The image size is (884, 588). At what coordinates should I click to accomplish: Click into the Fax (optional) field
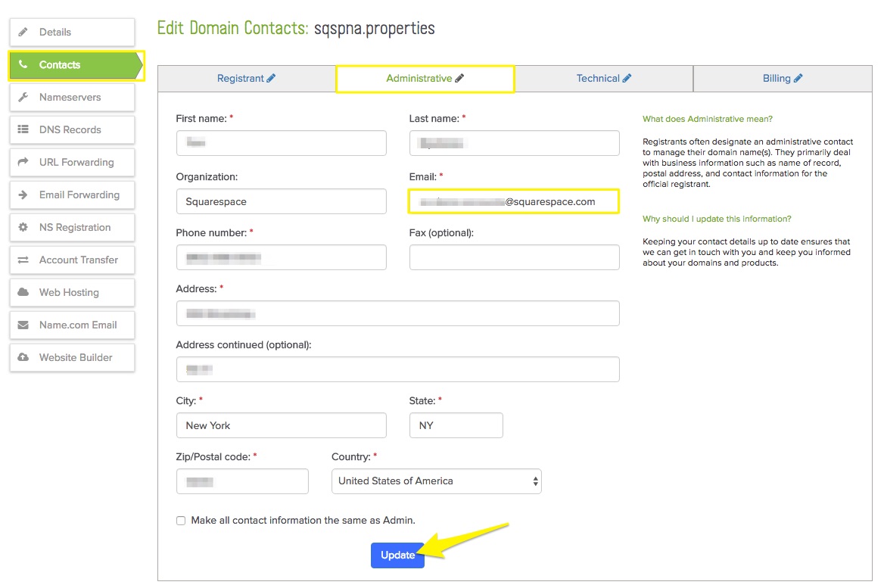(x=514, y=258)
